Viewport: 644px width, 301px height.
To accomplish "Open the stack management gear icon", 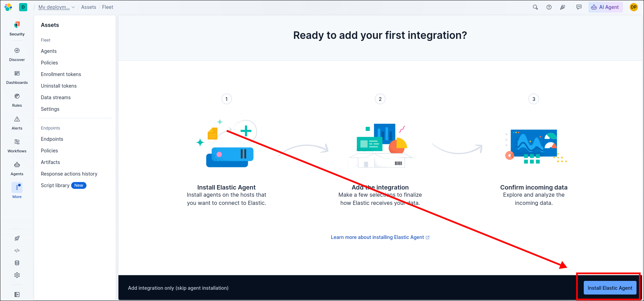I will 17,275.
